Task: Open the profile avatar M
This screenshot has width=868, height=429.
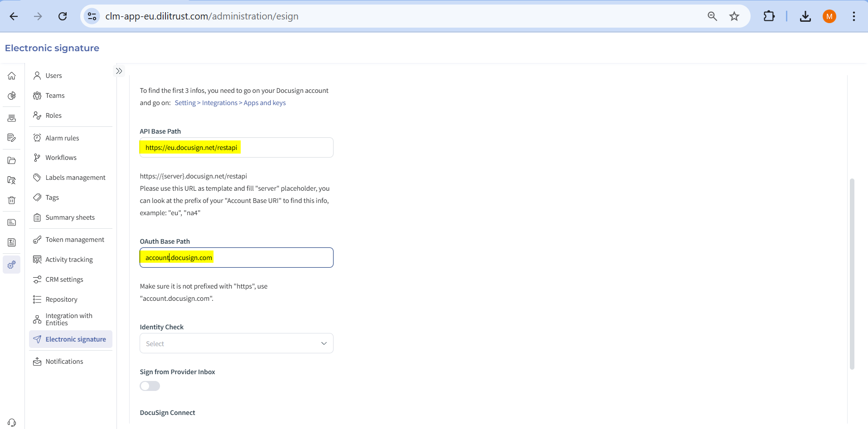Action: 829,16
